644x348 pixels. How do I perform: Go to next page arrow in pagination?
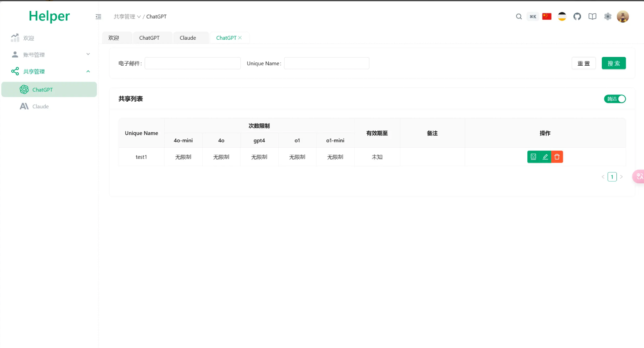point(621,177)
